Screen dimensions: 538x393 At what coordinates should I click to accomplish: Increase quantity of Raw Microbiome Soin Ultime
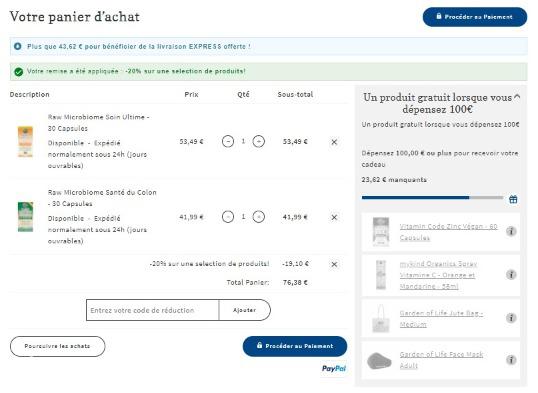click(258, 141)
